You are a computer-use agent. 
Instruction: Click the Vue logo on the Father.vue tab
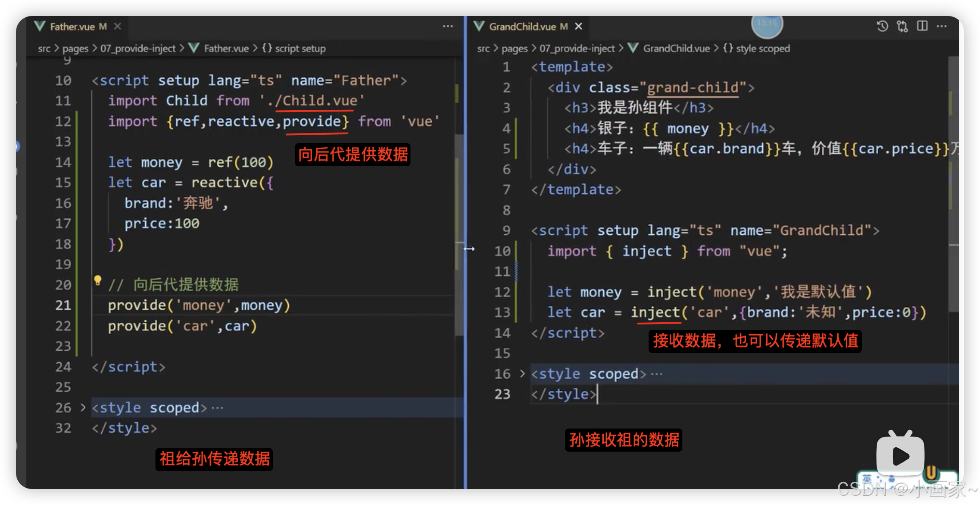click(40, 26)
